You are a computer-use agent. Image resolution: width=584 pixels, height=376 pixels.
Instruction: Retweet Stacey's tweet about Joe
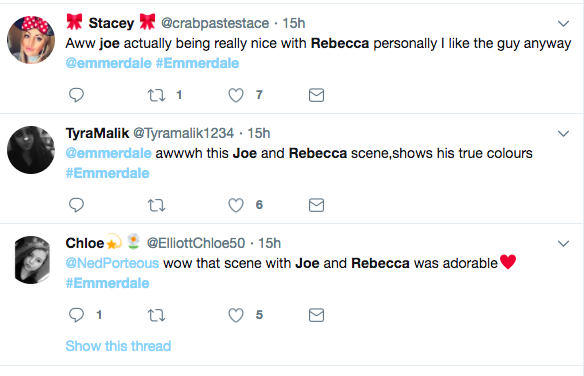(x=156, y=95)
